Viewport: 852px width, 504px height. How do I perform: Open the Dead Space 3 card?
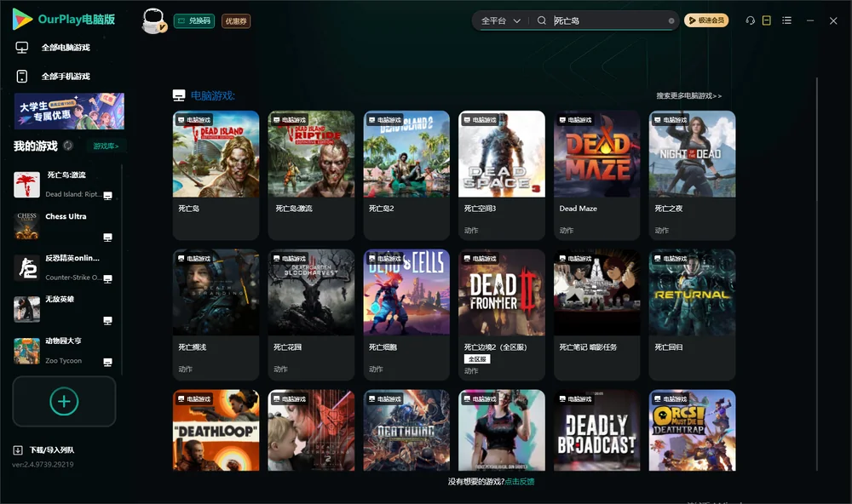point(502,175)
